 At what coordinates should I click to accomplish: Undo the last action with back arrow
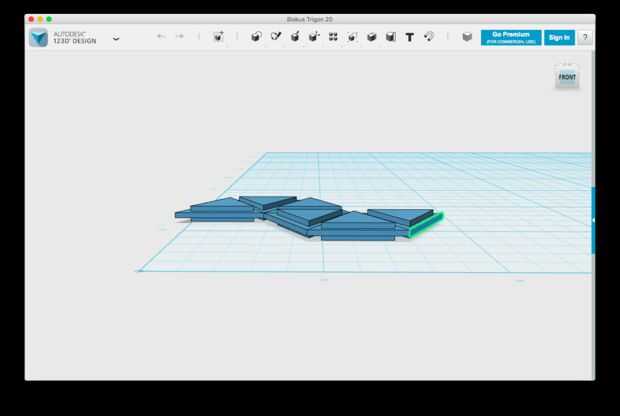(x=161, y=37)
